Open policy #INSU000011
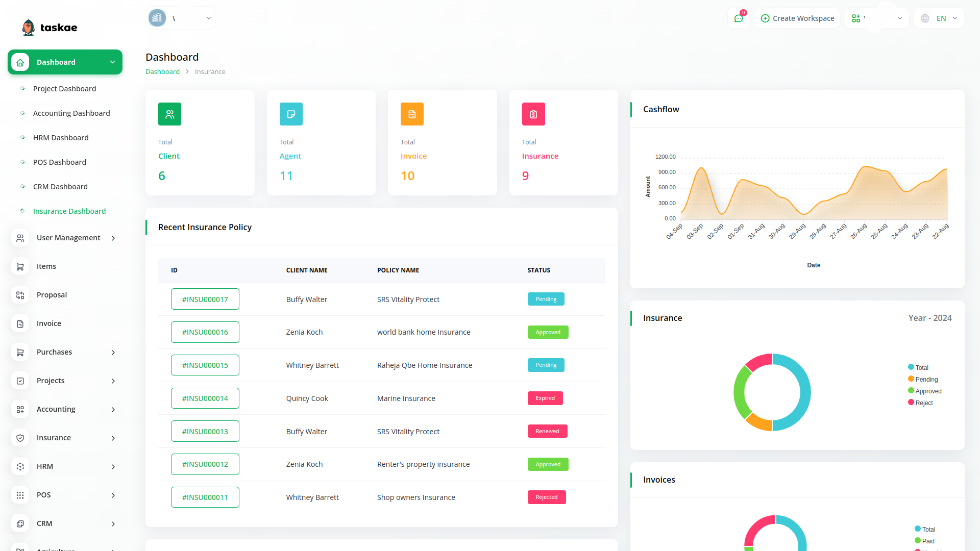The height and width of the screenshot is (551, 980). [205, 497]
